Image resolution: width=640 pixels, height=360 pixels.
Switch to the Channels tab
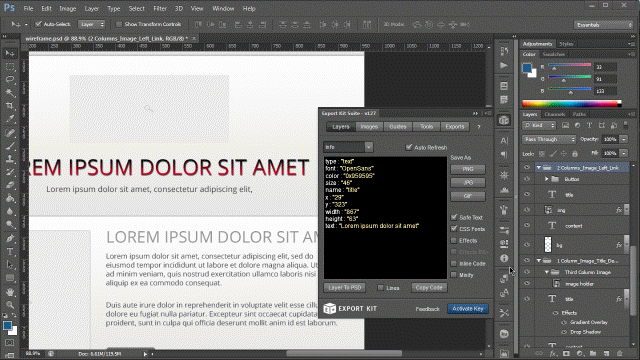tap(555, 114)
